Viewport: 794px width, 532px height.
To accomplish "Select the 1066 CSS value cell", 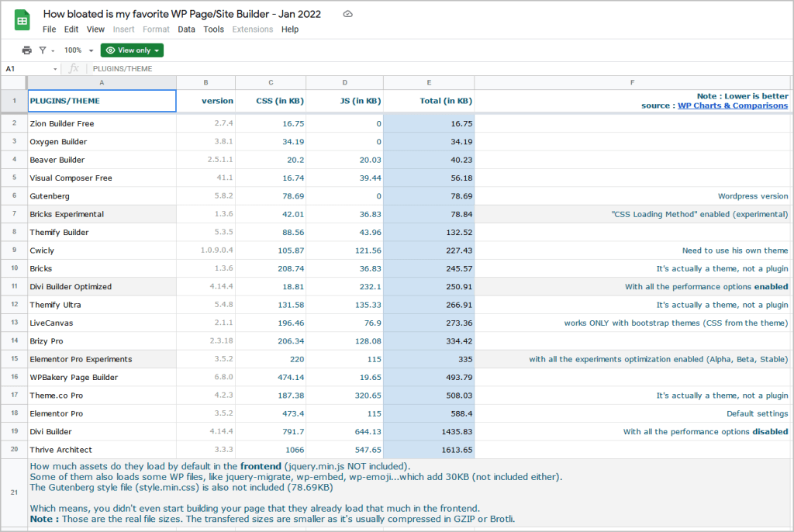I will (271, 450).
